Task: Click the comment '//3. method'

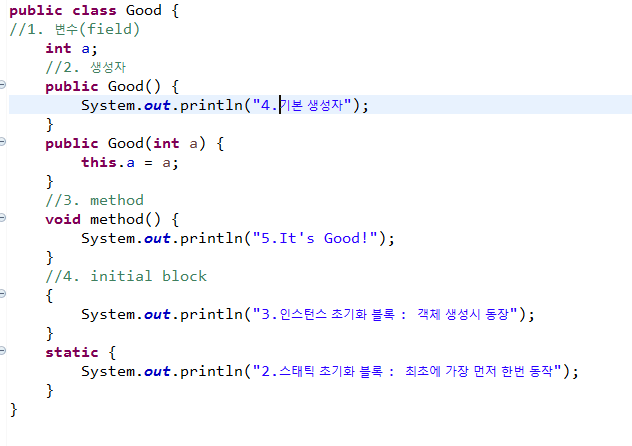Action: (94, 200)
